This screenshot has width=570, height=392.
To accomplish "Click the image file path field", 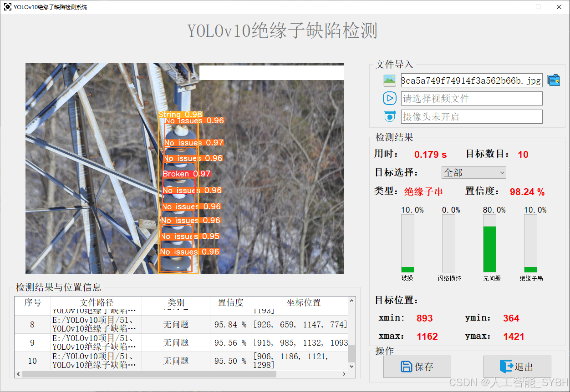I will (x=472, y=80).
